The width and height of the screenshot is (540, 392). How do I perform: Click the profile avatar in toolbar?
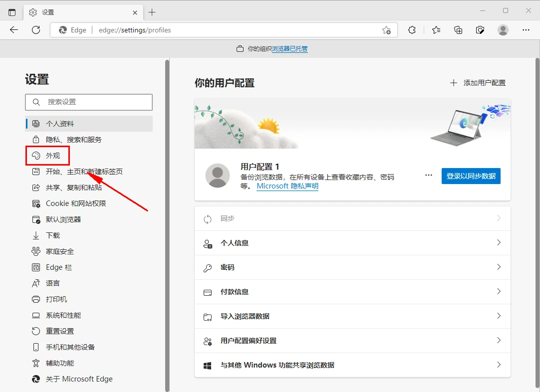point(503,30)
